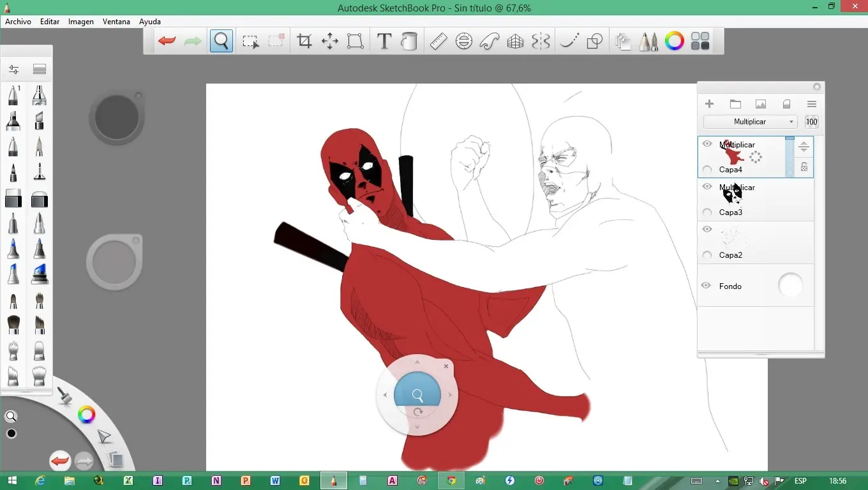Select the Capa2 layer thumbnail
868x490 pixels.
[x=733, y=237]
